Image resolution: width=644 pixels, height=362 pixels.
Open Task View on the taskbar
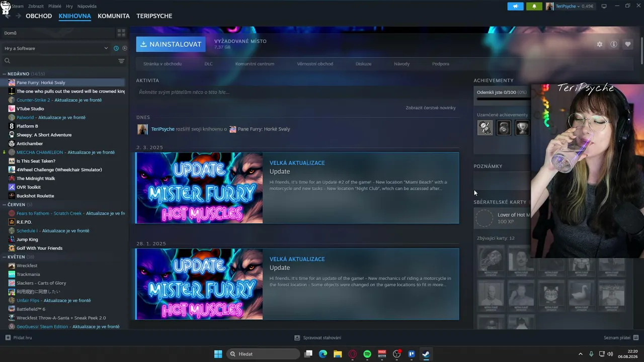[x=308, y=354]
